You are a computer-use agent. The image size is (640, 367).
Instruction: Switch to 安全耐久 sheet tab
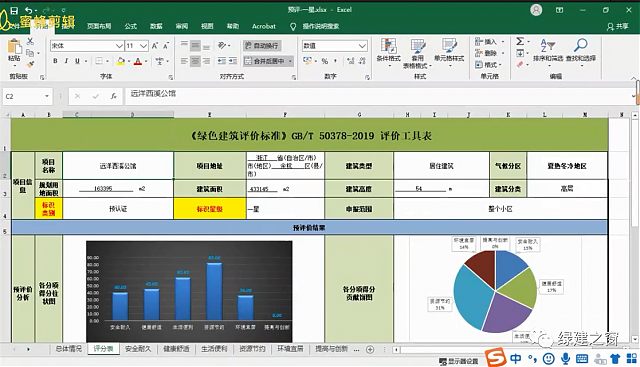[138, 349]
